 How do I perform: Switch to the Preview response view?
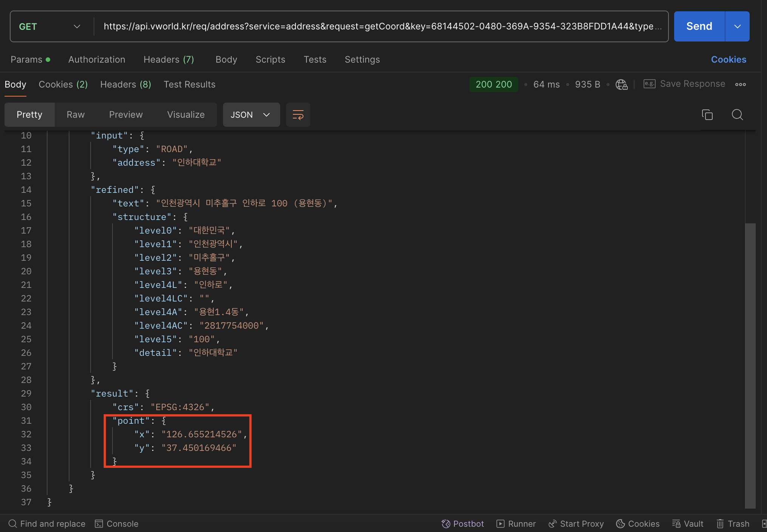click(x=126, y=115)
